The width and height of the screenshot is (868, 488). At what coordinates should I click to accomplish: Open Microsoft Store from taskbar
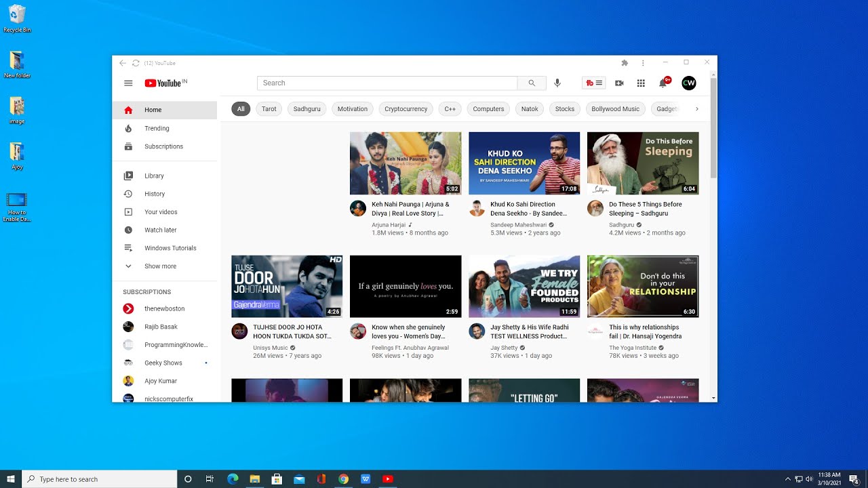coord(277,479)
